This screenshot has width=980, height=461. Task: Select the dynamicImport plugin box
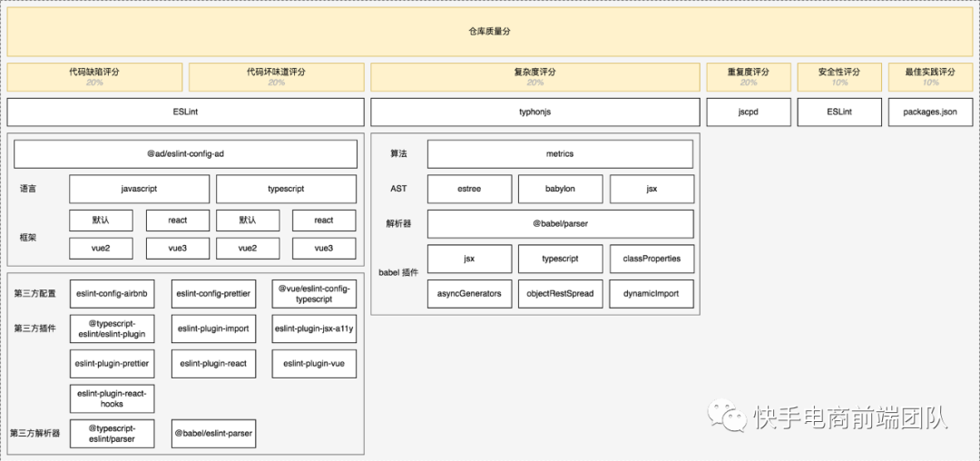click(652, 294)
